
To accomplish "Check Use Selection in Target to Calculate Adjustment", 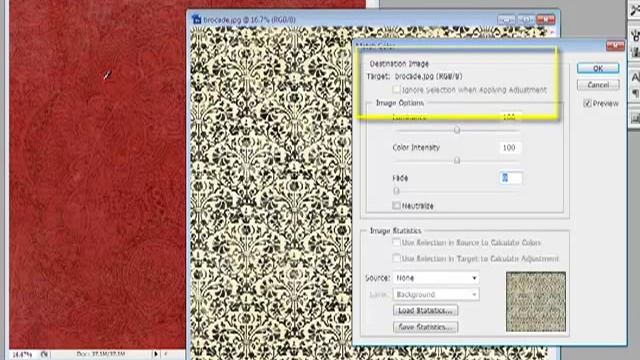I will pyautogui.click(x=396, y=258).
